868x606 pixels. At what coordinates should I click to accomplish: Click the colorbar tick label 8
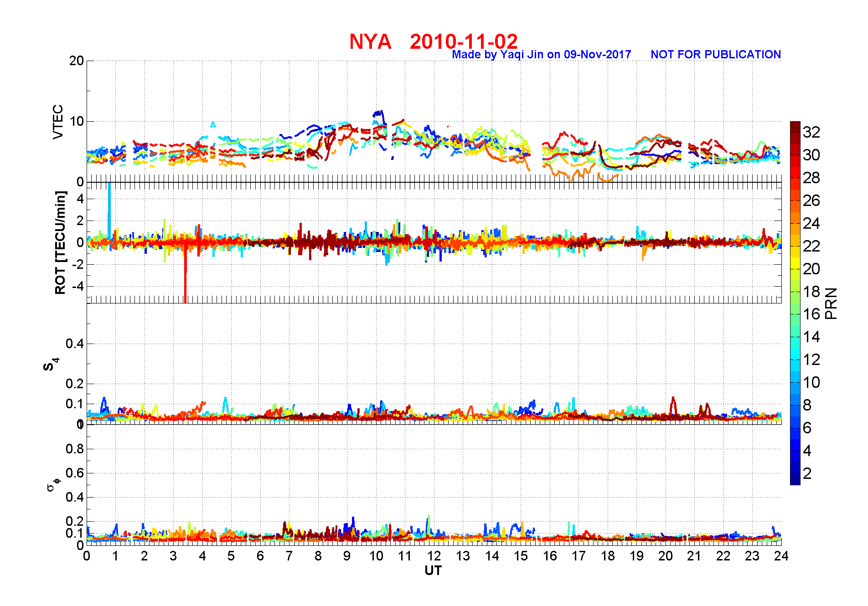click(x=807, y=405)
